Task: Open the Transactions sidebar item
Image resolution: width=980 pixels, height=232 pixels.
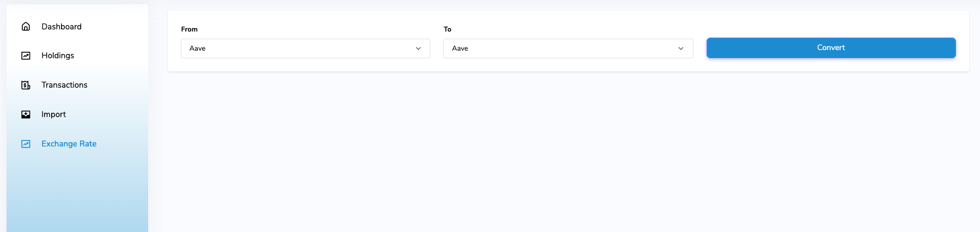Action: coord(64,85)
